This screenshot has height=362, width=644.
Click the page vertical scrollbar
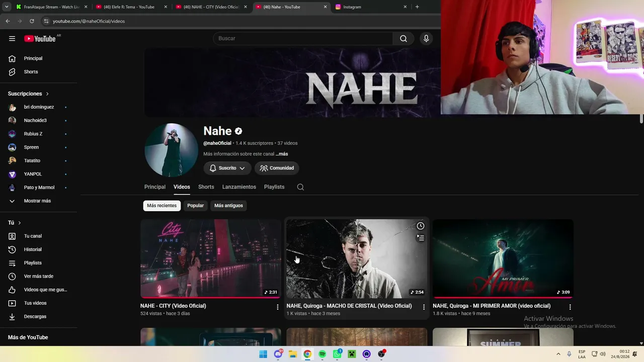(x=641, y=119)
